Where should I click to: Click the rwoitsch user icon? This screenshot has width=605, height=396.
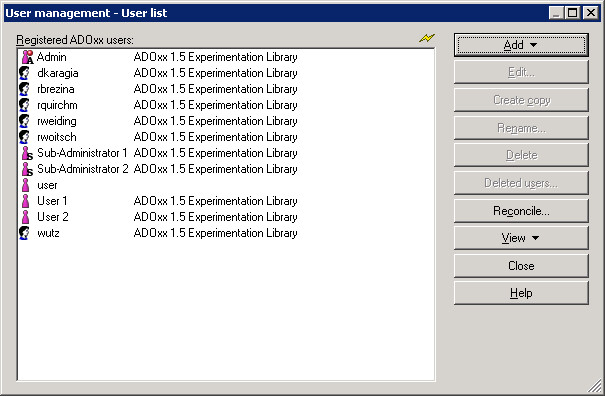(x=24, y=137)
